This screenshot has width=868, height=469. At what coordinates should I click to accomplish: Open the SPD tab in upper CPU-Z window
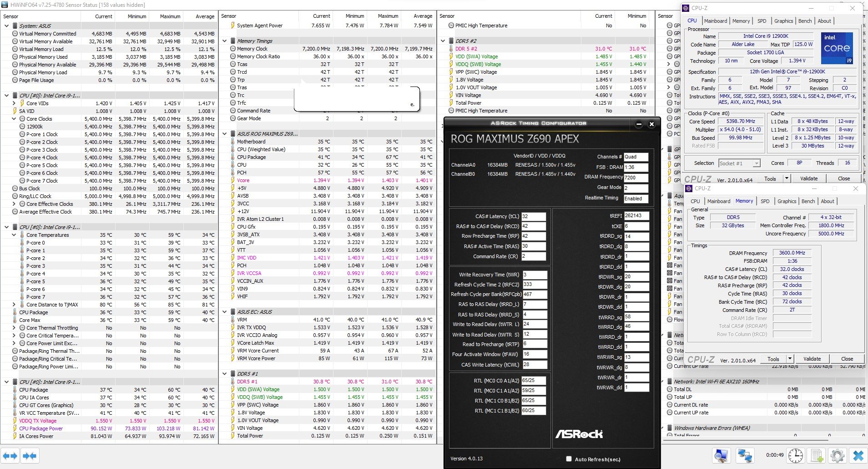click(x=762, y=21)
